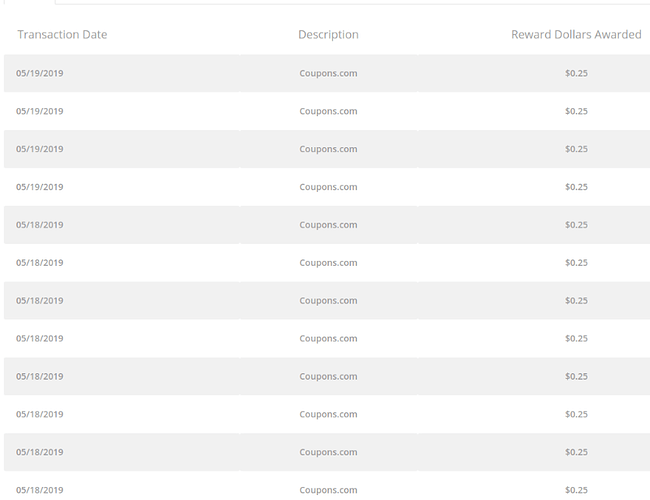Select the third 05/19/2019 date entry
This screenshot has height=500, width=650.
[x=40, y=149]
